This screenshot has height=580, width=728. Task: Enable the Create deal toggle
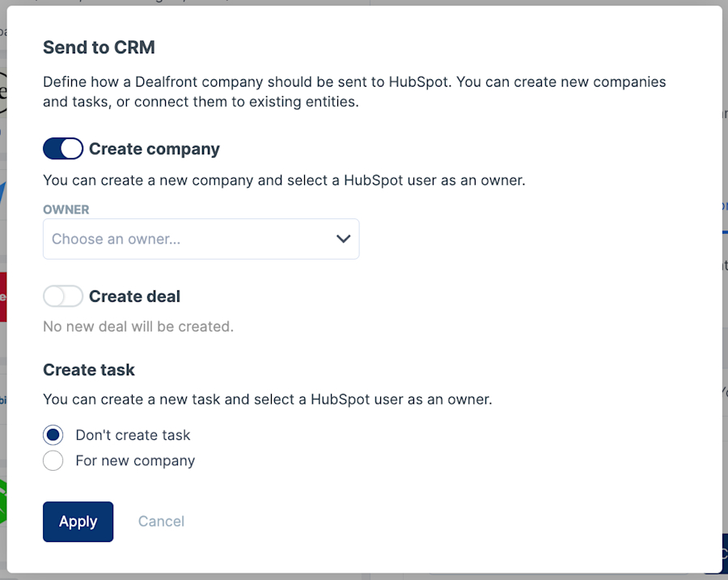coord(63,296)
